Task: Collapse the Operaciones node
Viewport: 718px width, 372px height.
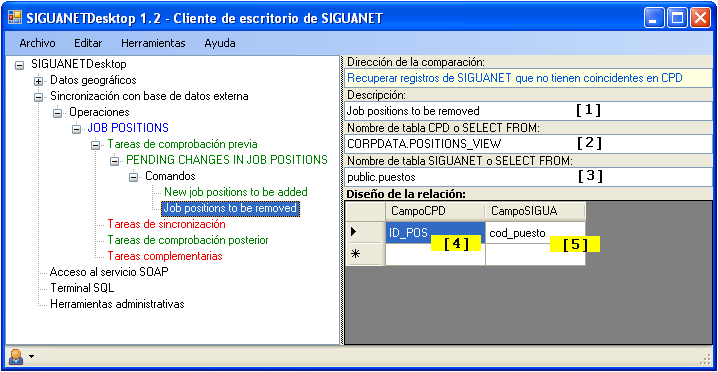Action: pos(57,113)
